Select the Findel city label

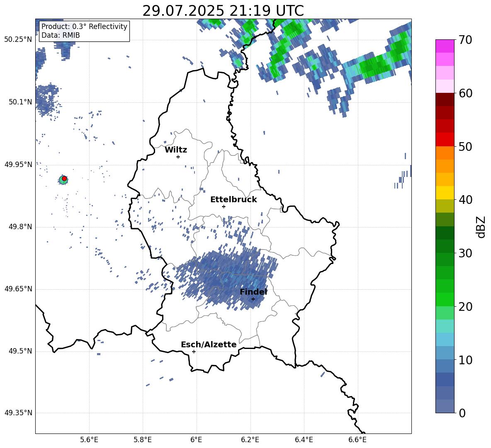pos(253,292)
